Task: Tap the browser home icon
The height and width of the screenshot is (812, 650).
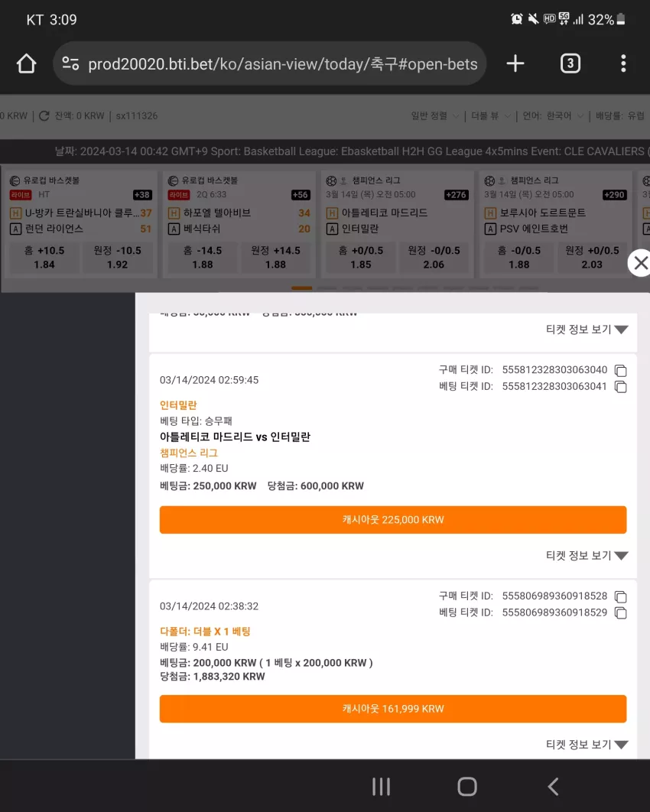Action: (x=27, y=63)
